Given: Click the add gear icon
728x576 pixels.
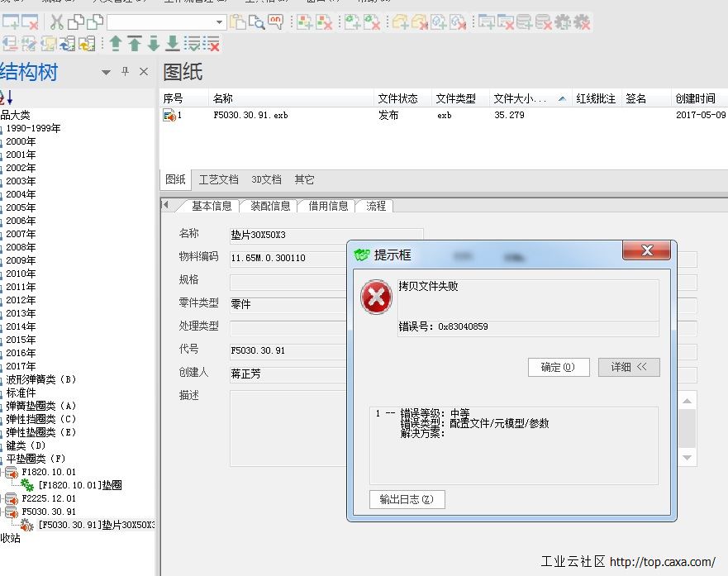Looking at the screenshot, I should pos(563,21).
